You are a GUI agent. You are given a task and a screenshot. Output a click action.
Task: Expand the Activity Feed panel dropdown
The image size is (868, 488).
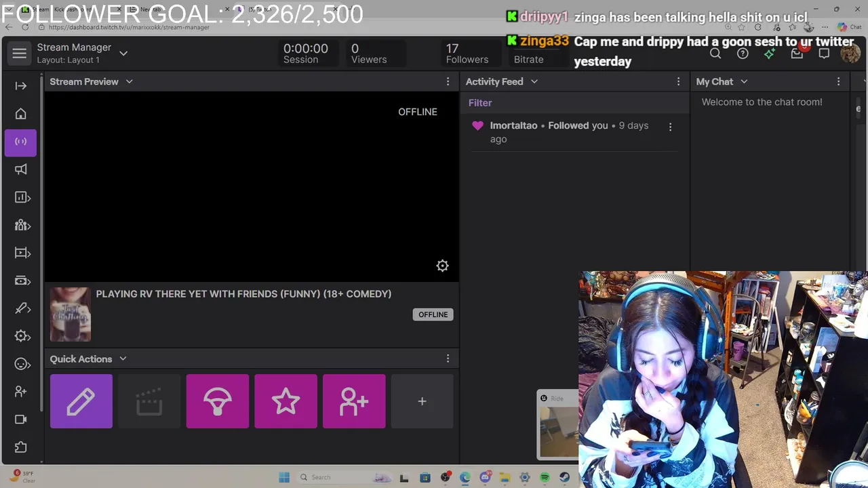tap(534, 81)
